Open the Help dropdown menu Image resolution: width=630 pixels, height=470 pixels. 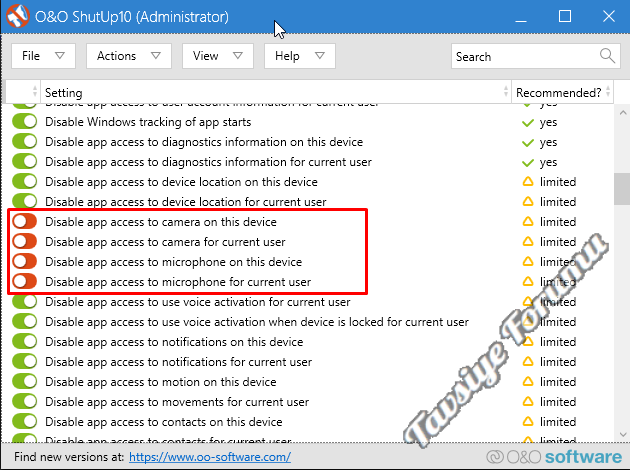coord(300,56)
